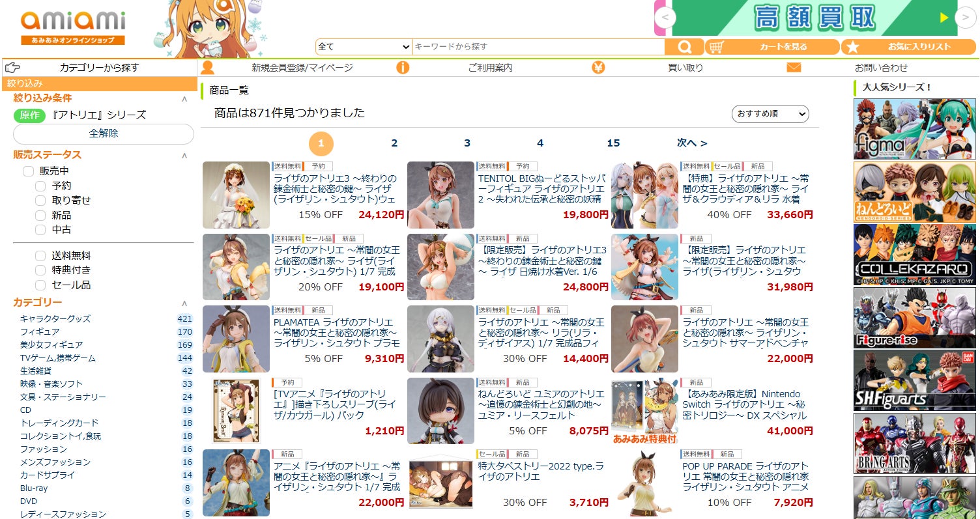Select トレーディングカード category
980x519 pixels.
click(x=59, y=423)
